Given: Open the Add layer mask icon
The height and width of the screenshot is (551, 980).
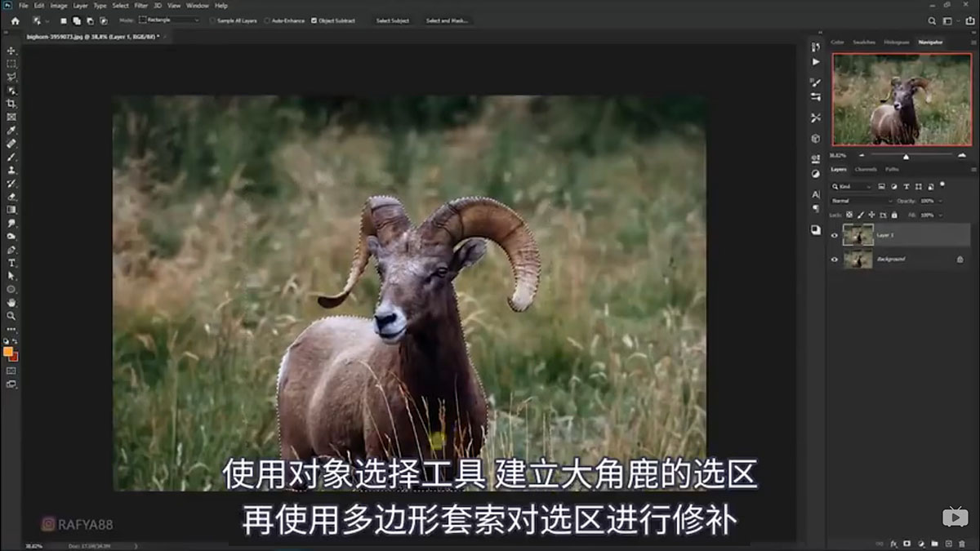Looking at the screenshot, I should 906,541.
